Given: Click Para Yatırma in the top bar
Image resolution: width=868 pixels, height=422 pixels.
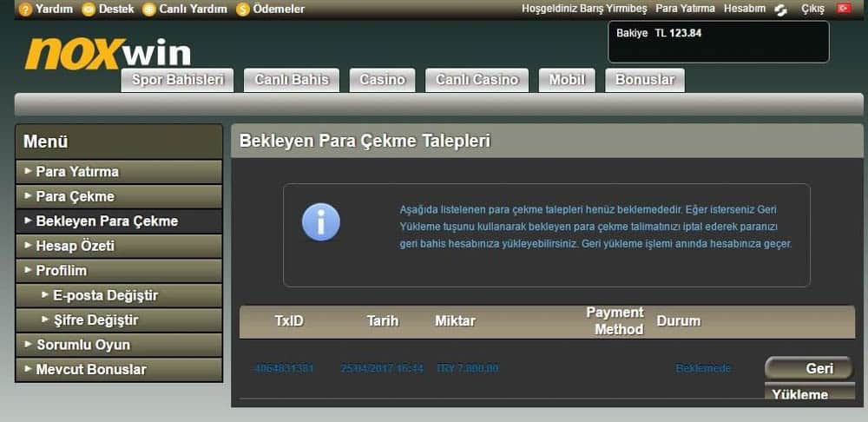Looking at the screenshot, I should pyautogui.click(x=686, y=9).
